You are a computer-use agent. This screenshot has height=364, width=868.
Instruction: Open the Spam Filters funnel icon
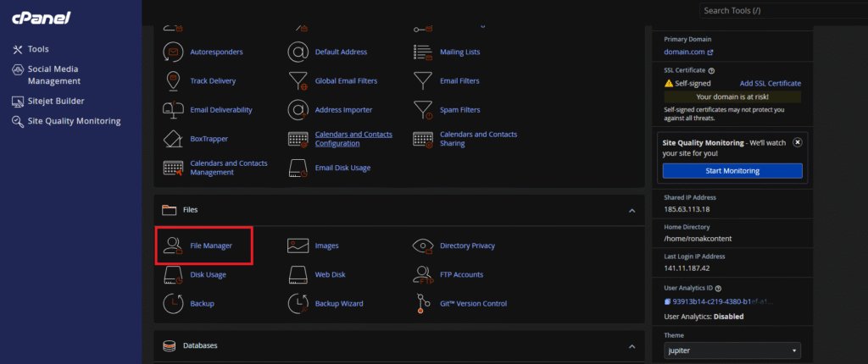pyautogui.click(x=423, y=111)
